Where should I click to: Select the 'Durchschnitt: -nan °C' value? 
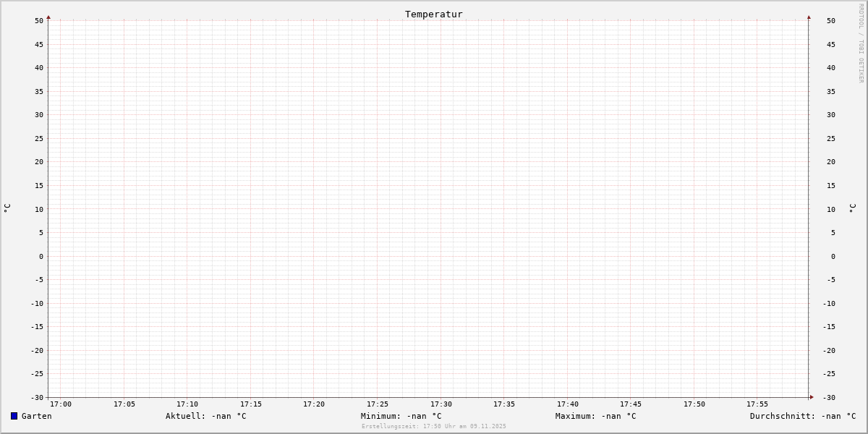tap(803, 416)
